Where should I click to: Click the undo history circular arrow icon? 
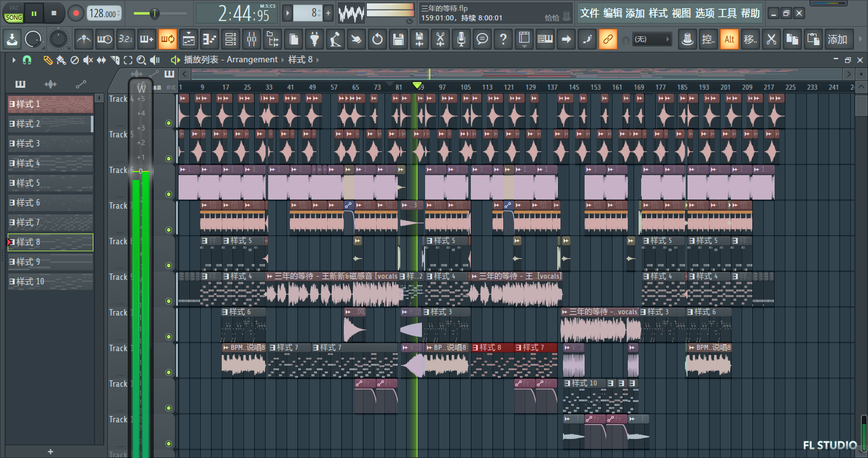pyautogui.click(x=377, y=39)
